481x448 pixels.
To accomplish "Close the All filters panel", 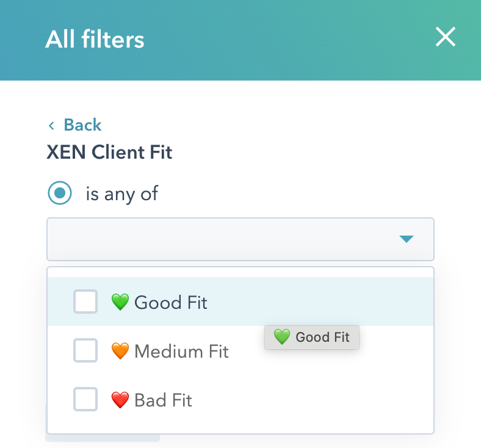I will tap(446, 38).
